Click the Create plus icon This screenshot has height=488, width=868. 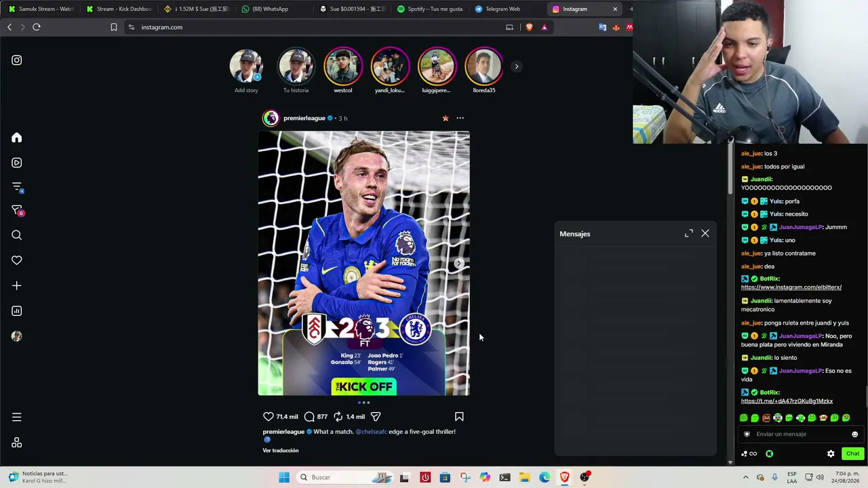[x=17, y=285]
